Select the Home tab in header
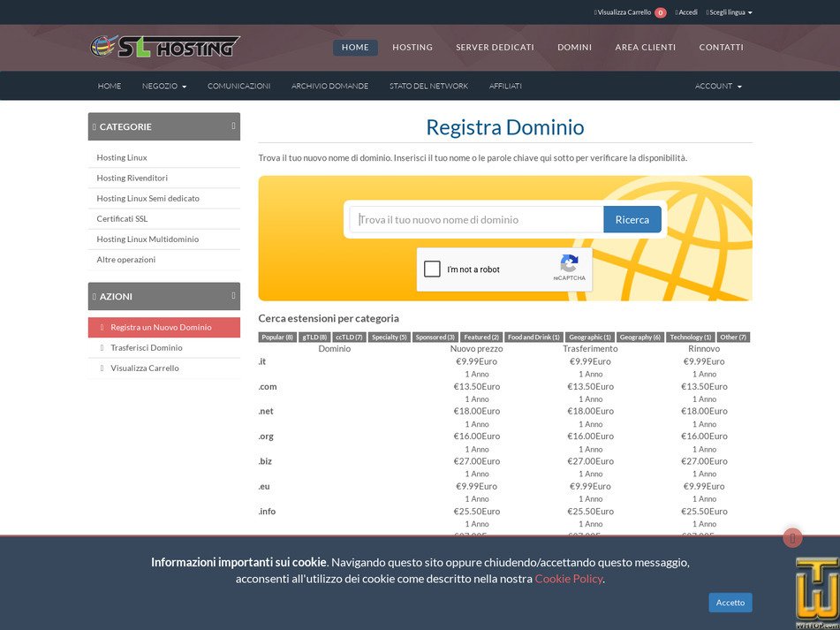Screen dimensions: 840x630 355,47
